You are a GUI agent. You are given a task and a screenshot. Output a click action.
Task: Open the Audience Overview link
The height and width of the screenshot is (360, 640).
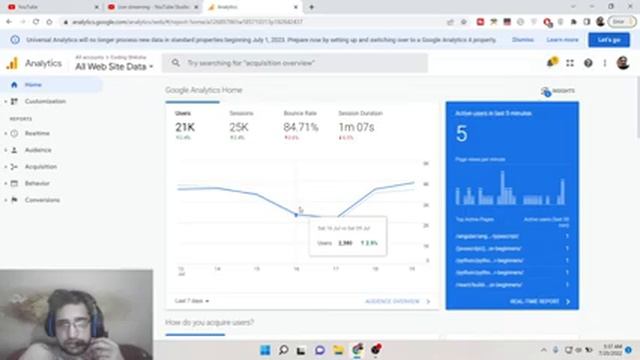[x=397, y=301]
